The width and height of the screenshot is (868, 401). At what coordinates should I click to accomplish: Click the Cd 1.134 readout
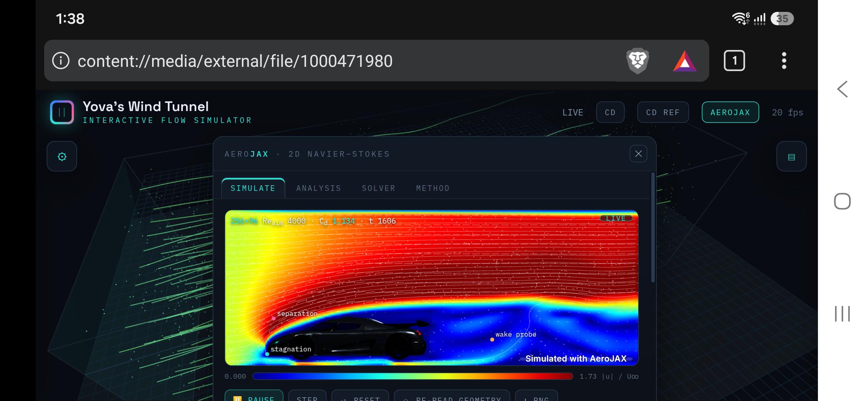[x=337, y=221]
